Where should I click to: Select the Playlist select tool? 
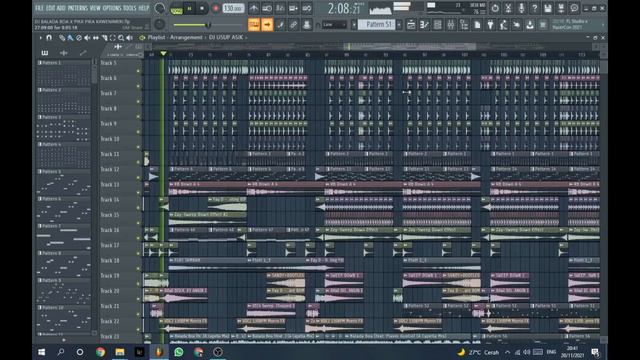(x=112, y=38)
